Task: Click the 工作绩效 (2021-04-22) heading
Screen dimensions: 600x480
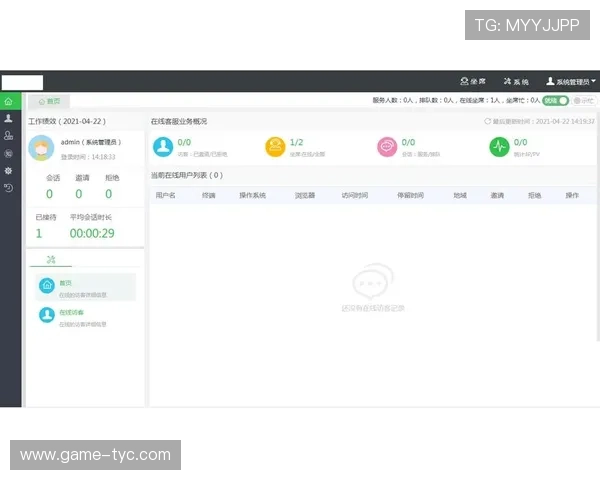Action: 67,121
